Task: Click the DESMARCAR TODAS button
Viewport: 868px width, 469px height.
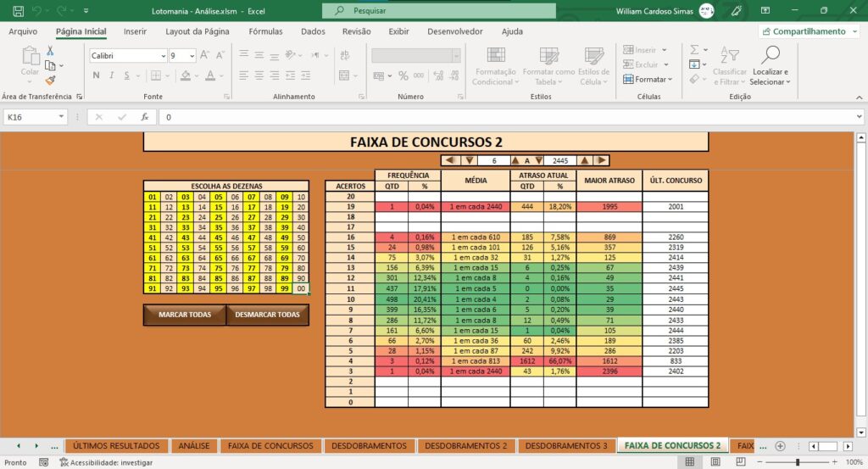Action: tap(267, 315)
